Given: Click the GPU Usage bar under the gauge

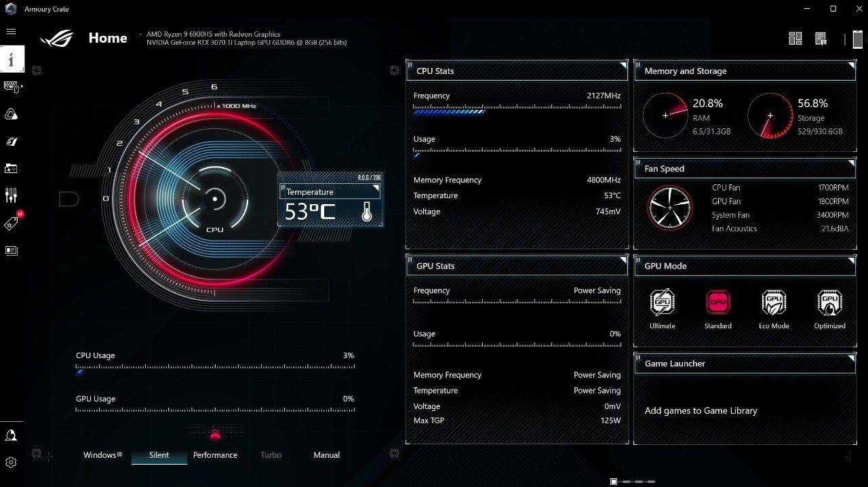Looking at the screenshot, I should coord(215,409).
